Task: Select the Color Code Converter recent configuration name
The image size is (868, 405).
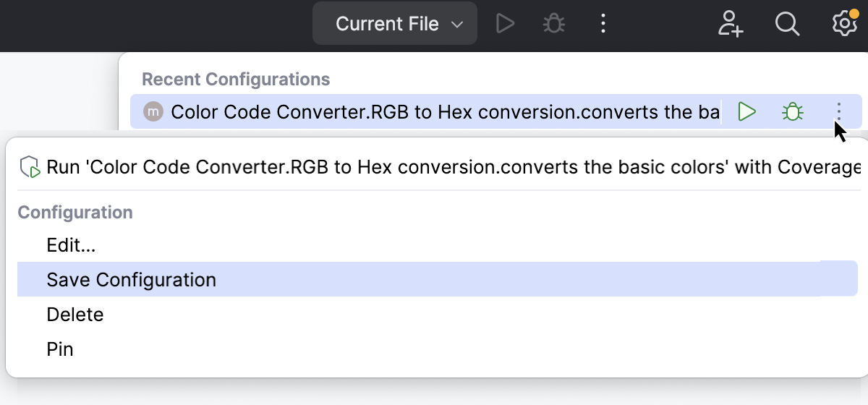Action: [445, 112]
